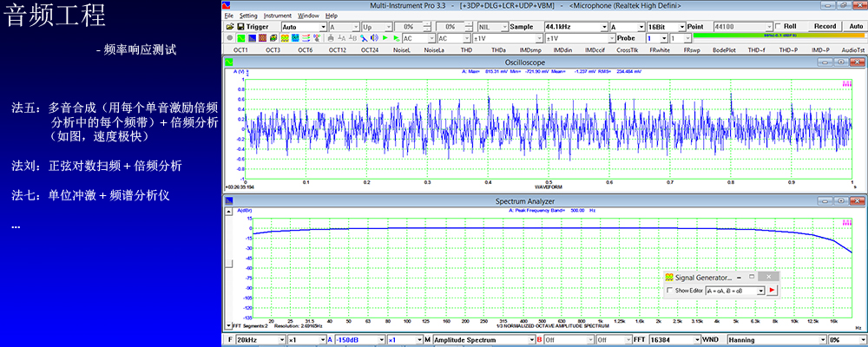This screenshot has width=868, height=347.
Task: Open the window overlap 0% dropdown
Action: click(863, 340)
